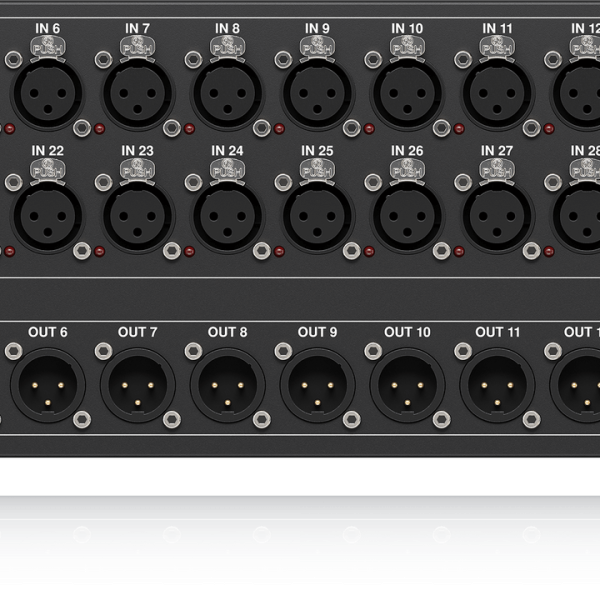
Task: Click red LED between IN 26 and IN 27 sockets
Action: point(459,251)
